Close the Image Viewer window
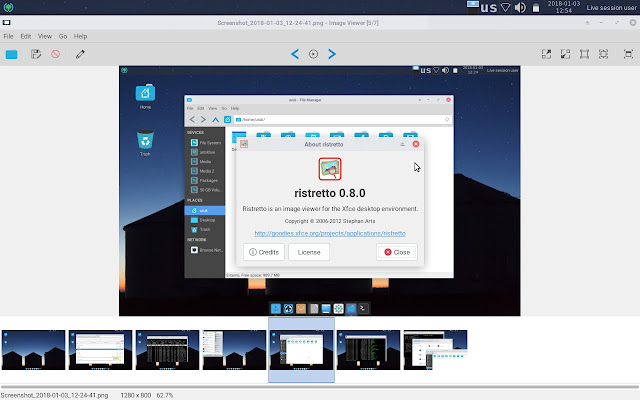The height and width of the screenshot is (400, 640). point(633,23)
